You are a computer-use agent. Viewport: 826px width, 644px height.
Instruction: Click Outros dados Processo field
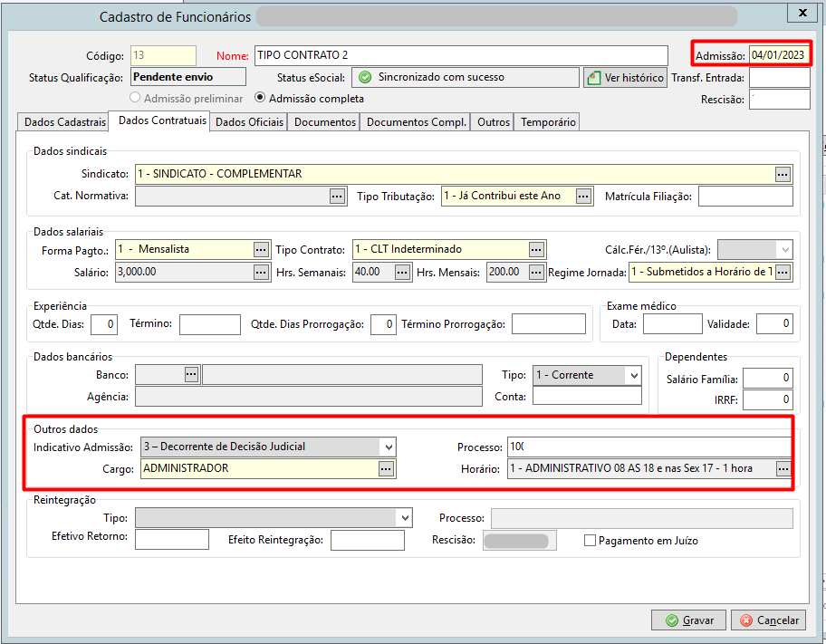(x=649, y=447)
